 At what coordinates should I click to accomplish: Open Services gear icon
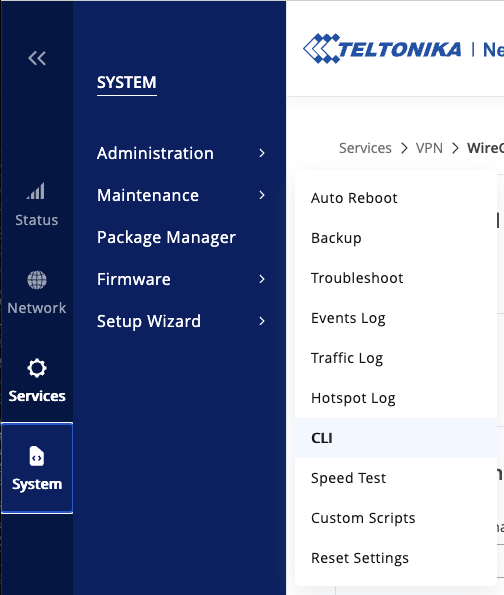pos(37,368)
